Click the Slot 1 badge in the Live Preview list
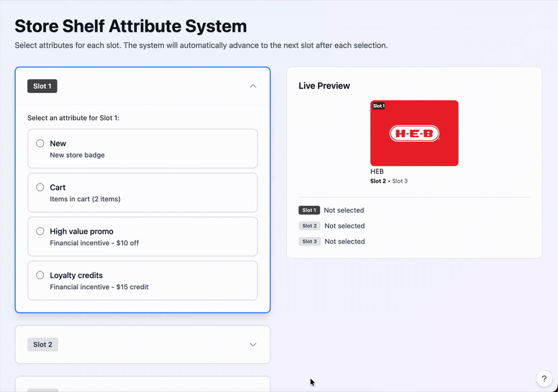558x392 pixels. [309, 210]
